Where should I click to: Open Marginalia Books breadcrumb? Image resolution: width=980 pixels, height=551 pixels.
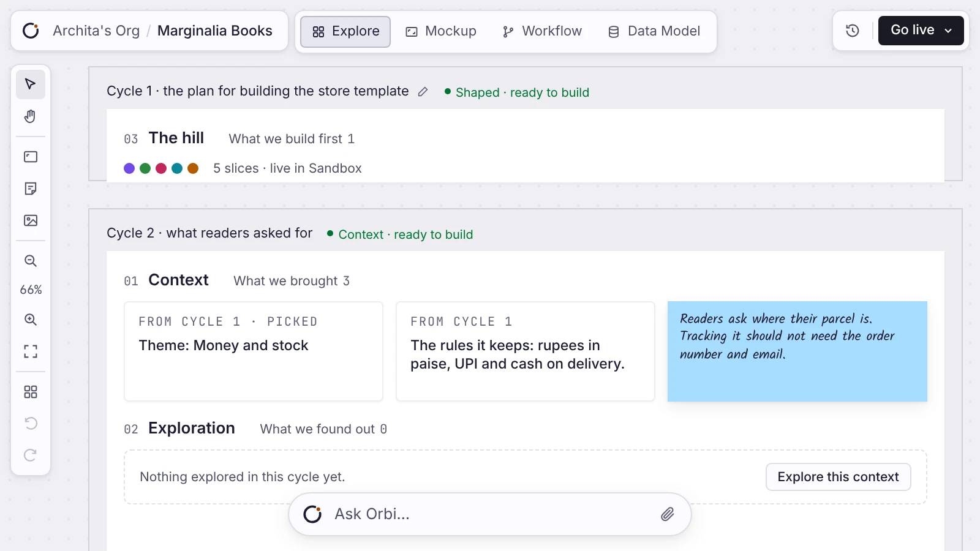[x=215, y=31]
